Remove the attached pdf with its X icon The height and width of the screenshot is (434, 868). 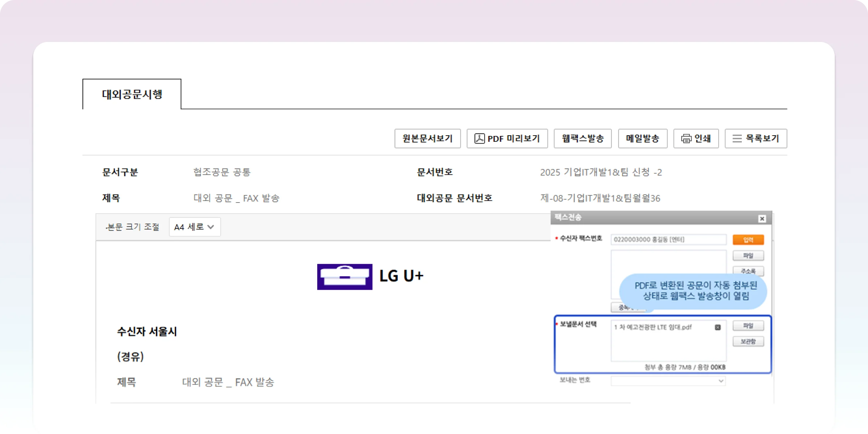click(x=718, y=327)
